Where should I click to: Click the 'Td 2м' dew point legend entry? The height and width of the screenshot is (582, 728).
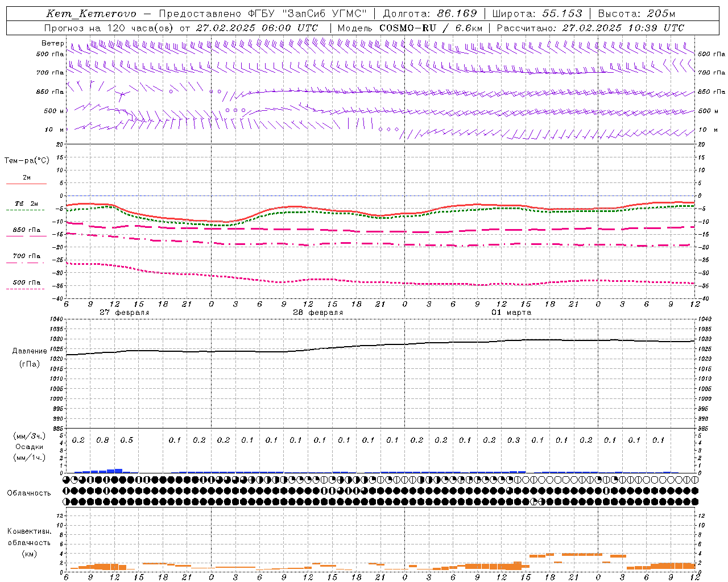click(x=27, y=203)
